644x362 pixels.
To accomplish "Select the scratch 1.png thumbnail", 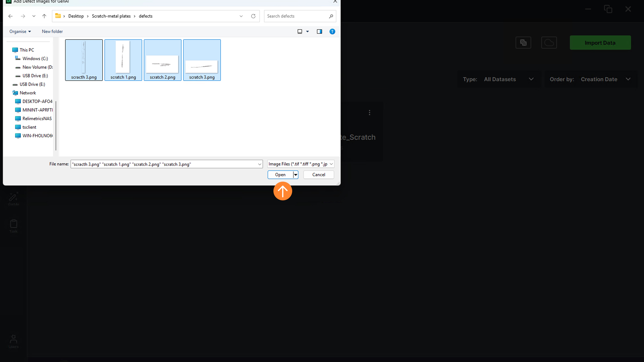I will click(x=123, y=60).
